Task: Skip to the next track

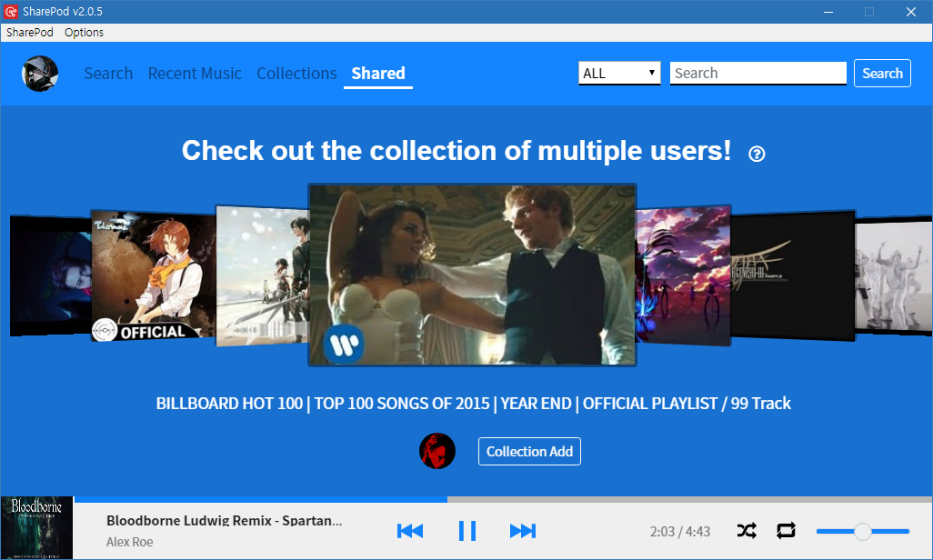Action: coord(523,530)
